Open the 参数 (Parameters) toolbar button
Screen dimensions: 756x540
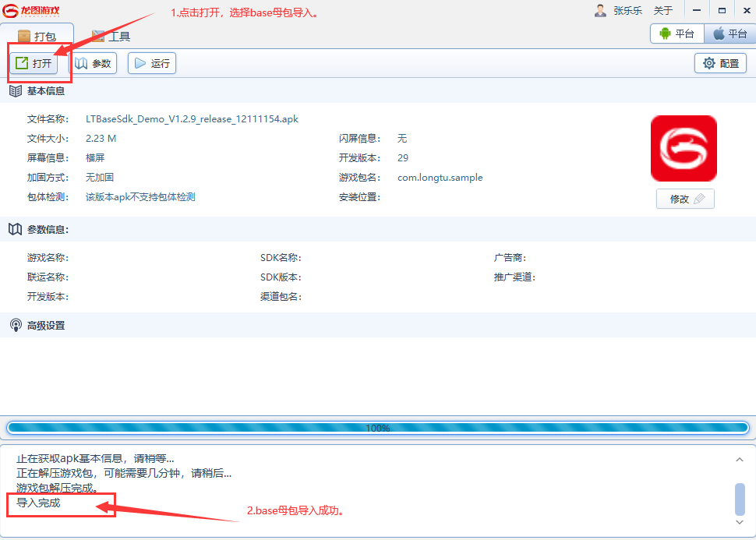click(94, 64)
